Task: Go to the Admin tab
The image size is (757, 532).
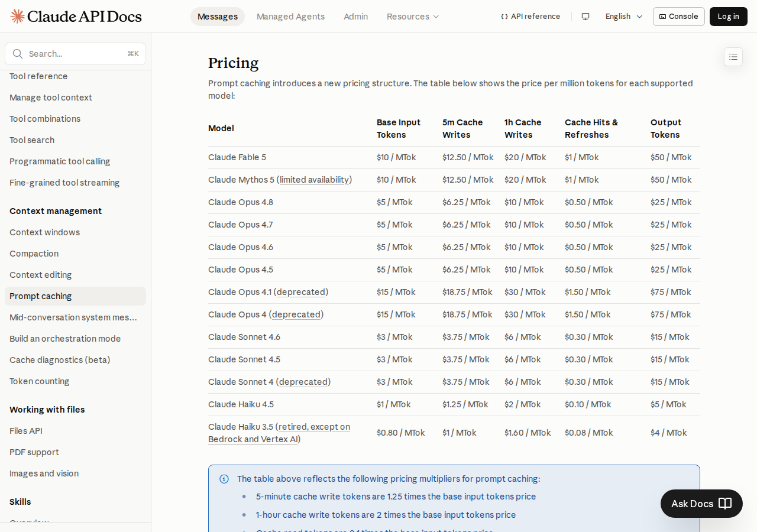Action: pos(355,17)
